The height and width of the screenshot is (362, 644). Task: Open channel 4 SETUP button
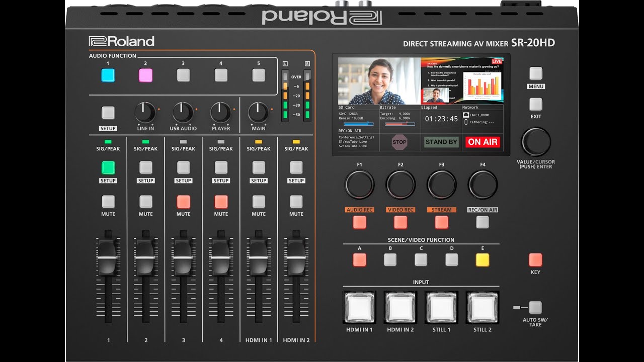[221, 167]
